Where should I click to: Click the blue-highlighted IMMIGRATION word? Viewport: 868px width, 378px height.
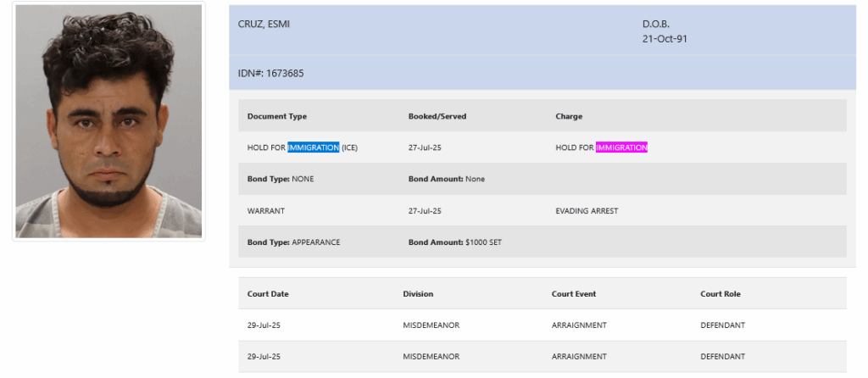pyautogui.click(x=314, y=147)
